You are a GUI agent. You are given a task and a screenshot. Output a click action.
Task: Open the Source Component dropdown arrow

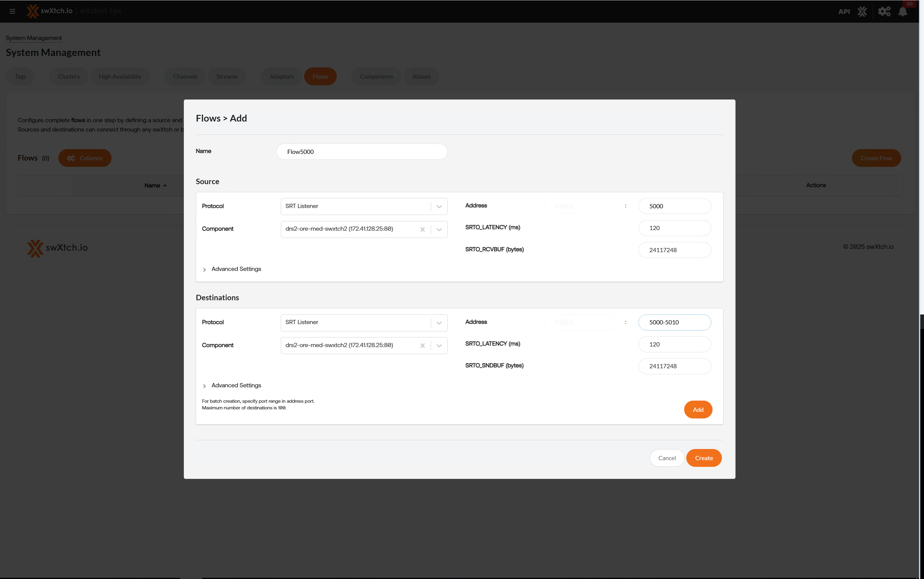439,229
